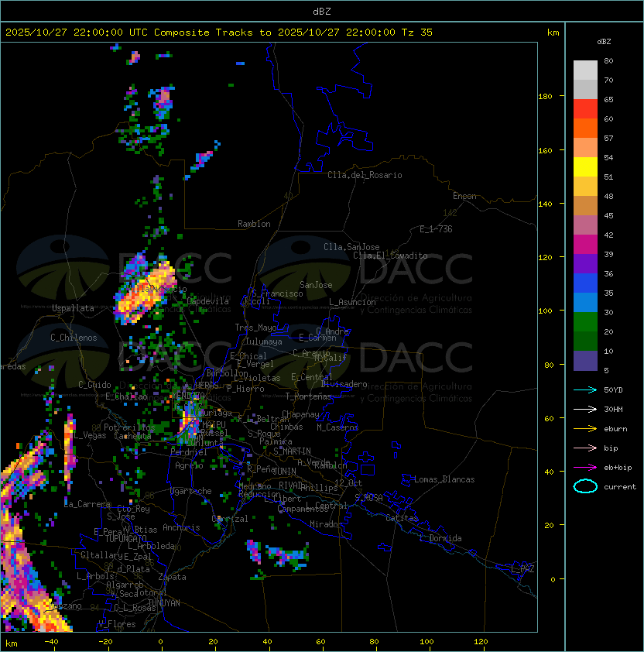644x652 pixels.
Task: Select the bright green 20 dBZ color swatch
Action: point(585,322)
